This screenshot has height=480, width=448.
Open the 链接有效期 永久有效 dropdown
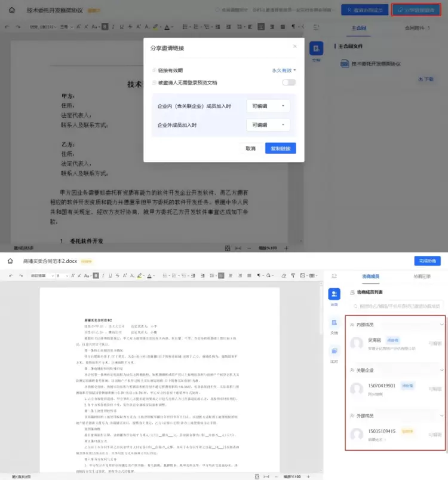tap(284, 70)
